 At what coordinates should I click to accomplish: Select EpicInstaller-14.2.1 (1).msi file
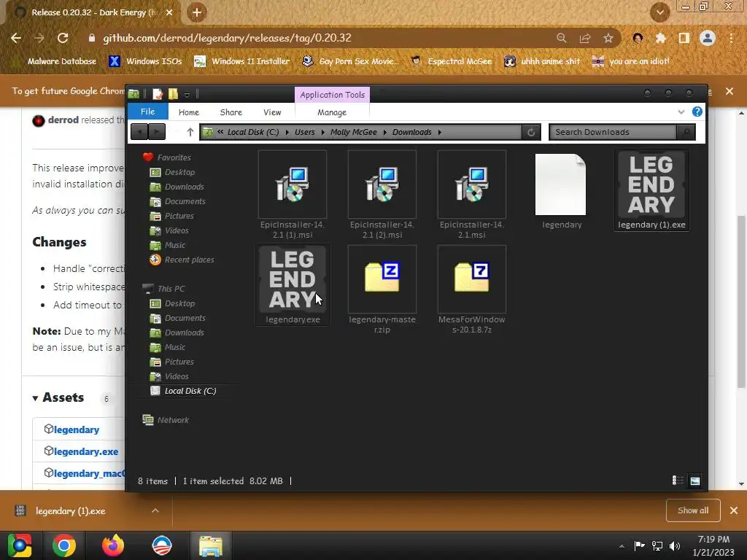[x=293, y=194]
